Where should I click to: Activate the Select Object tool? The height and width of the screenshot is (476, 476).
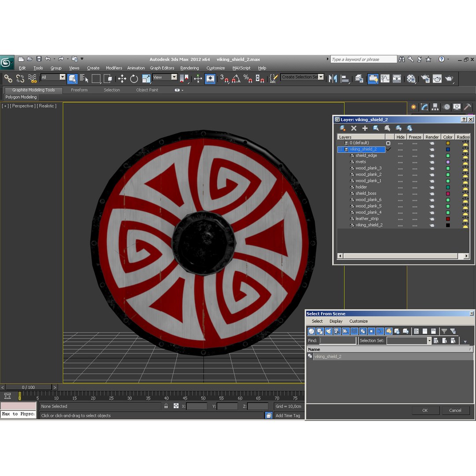coord(72,79)
